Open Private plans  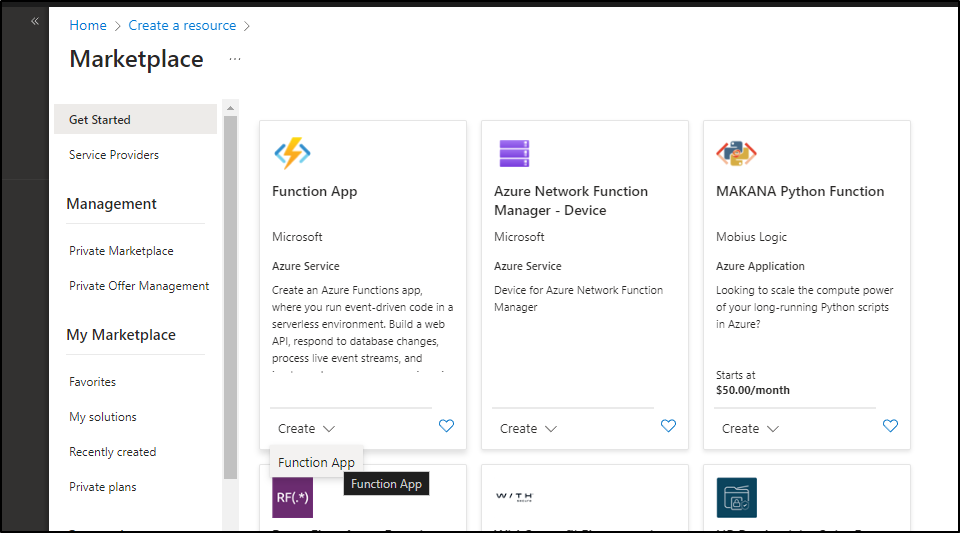(x=103, y=487)
